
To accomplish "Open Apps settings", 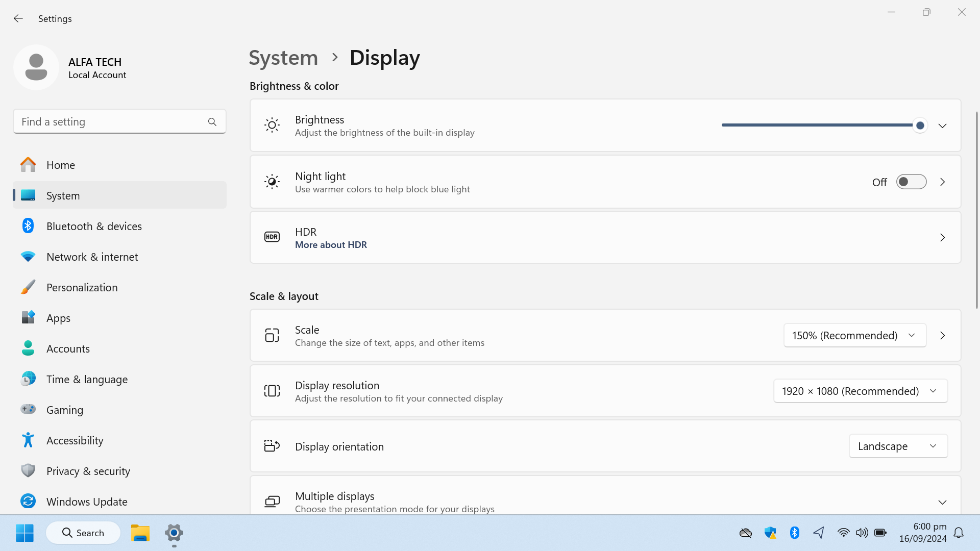I will (x=119, y=318).
